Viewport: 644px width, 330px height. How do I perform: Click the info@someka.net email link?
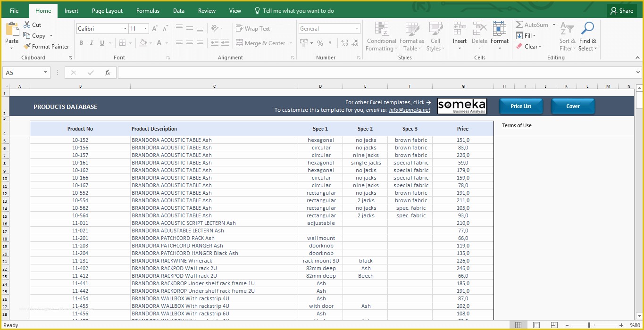(x=410, y=110)
